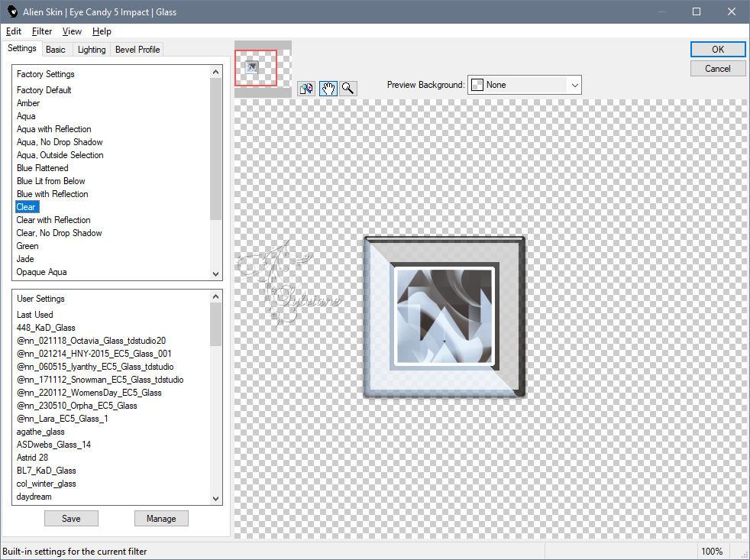Maximize the Eye Candy dialog window
The image size is (750, 560).
(x=697, y=11)
